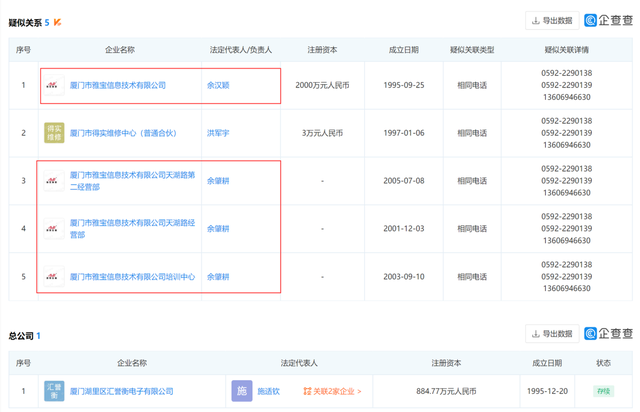Click 相同电话 in row 2
The image size is (640, 412).
pyautogui.click(x=472, y=133)
